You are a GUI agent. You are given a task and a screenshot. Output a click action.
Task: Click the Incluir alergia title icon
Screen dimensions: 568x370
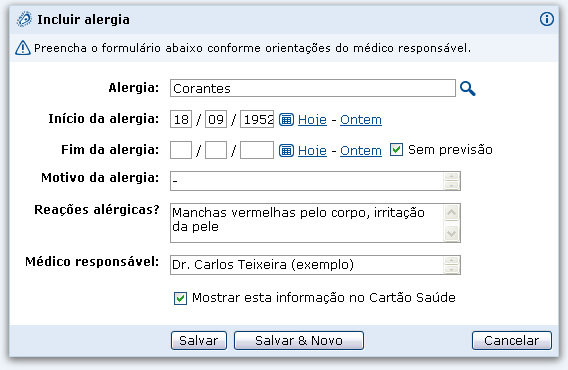point(24,19)
